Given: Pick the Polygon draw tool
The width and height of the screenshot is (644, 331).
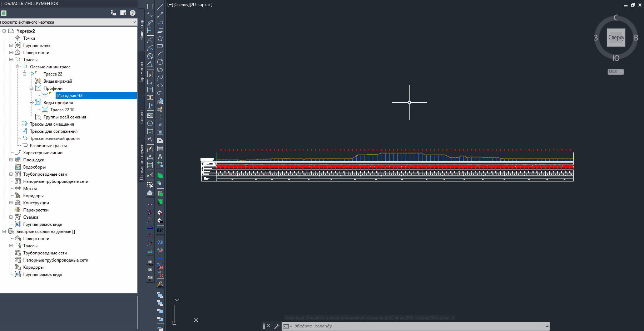Looking at the screenshot, I should point(160,38).
